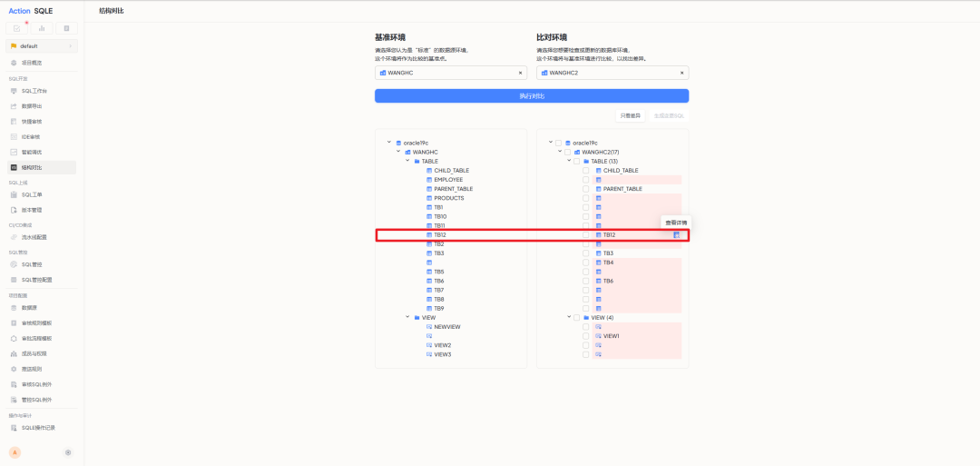Click table icon beside PRODUCTS in left tree
980x466 pixels.
tap(428, 198)
